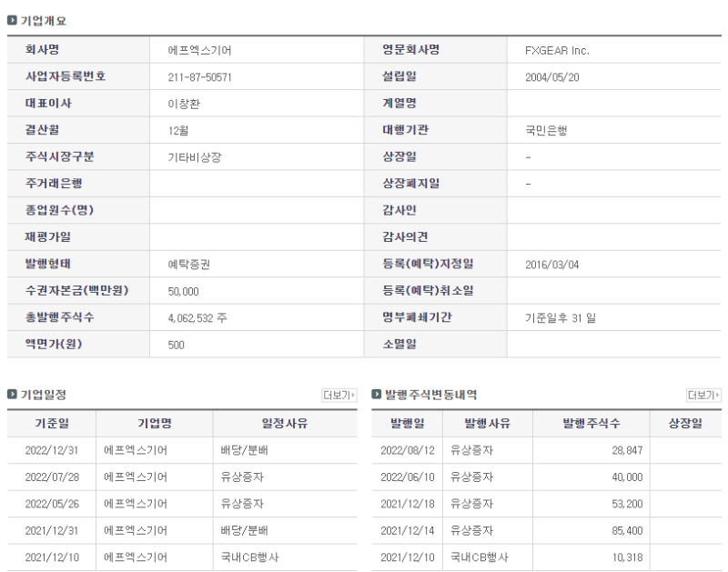Select issued shares 85,400
The height and width of the screenshot is (572, 728).
point(627,531)
